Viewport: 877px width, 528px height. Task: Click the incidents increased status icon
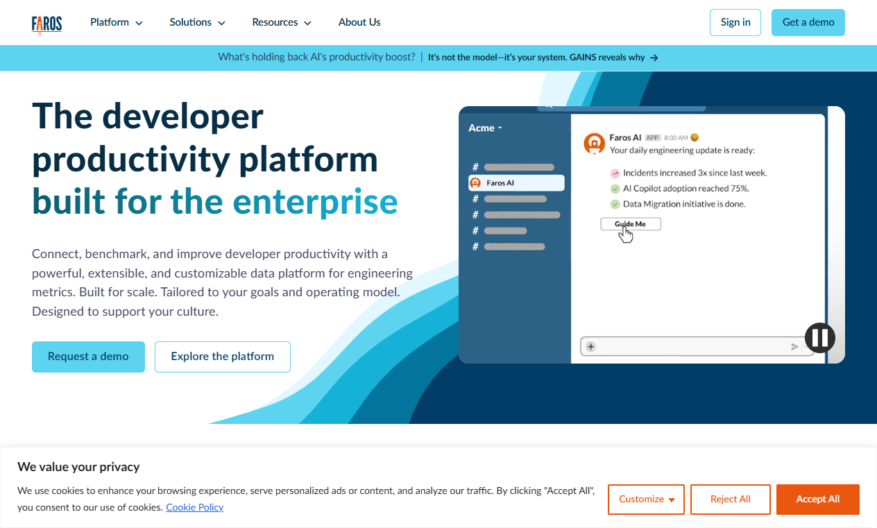tap(615, 173)
